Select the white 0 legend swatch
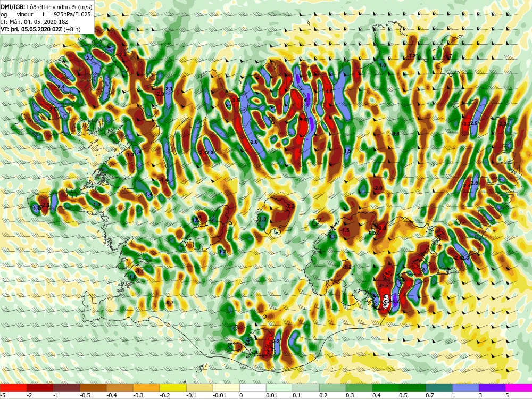The image size is (532, 399). (x=253, y=387)
